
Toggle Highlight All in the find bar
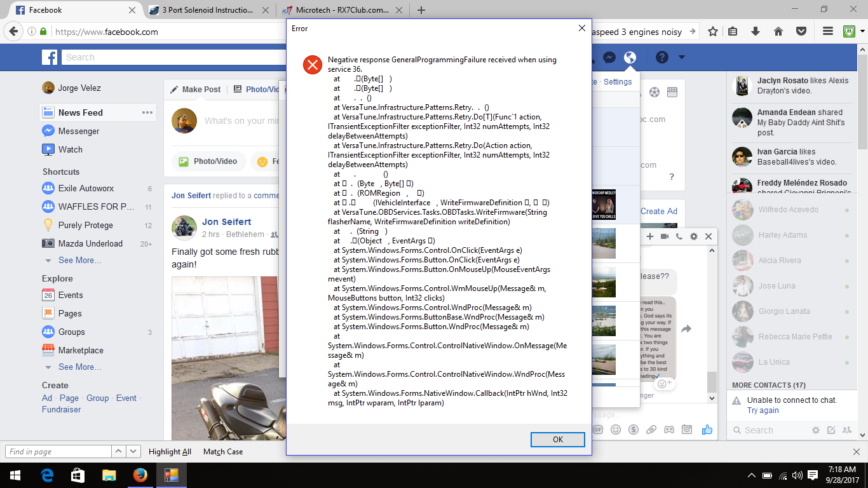click(x=170, y=452)
